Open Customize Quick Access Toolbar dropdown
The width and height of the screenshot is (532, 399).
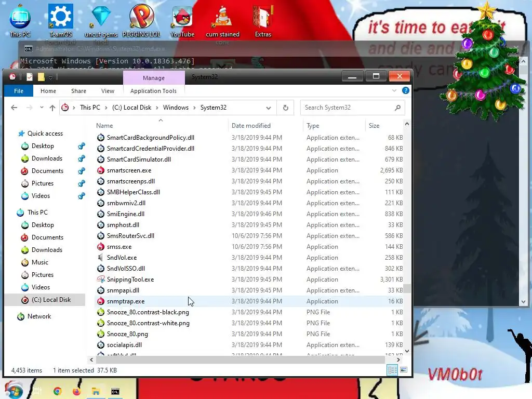click(x=50, y=78)
